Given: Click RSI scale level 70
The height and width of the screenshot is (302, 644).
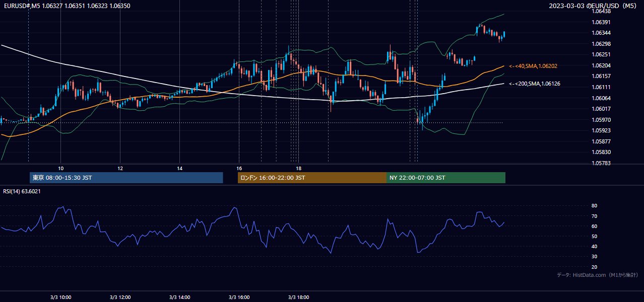Looking at the screenshot, I should click(594, 216).
